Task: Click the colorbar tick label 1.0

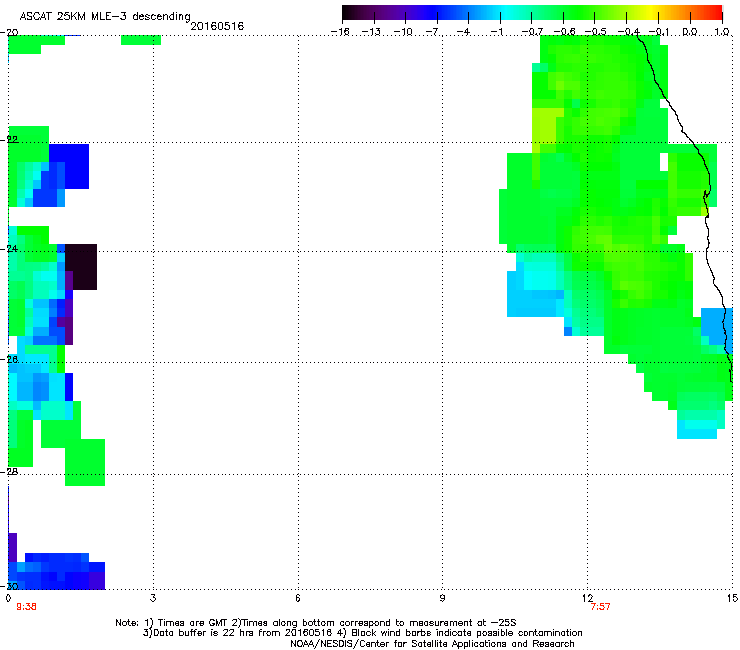Action: (x=722, y=32)
